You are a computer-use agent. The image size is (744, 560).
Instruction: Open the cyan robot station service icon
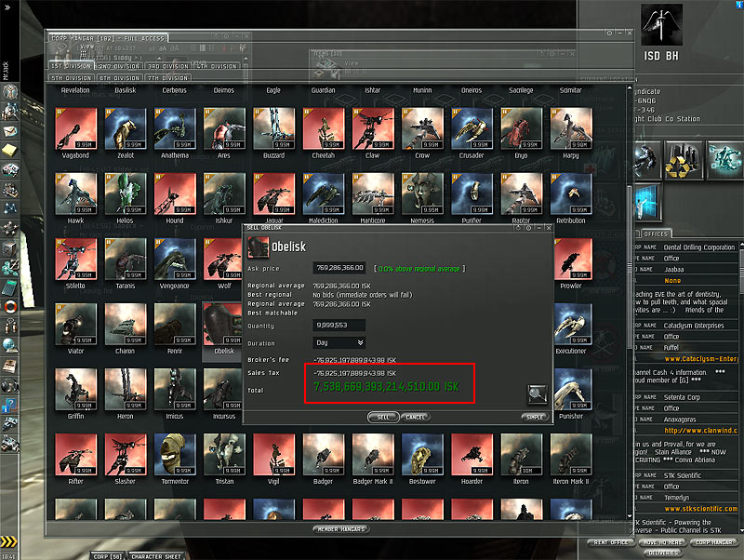coord(725,160)
